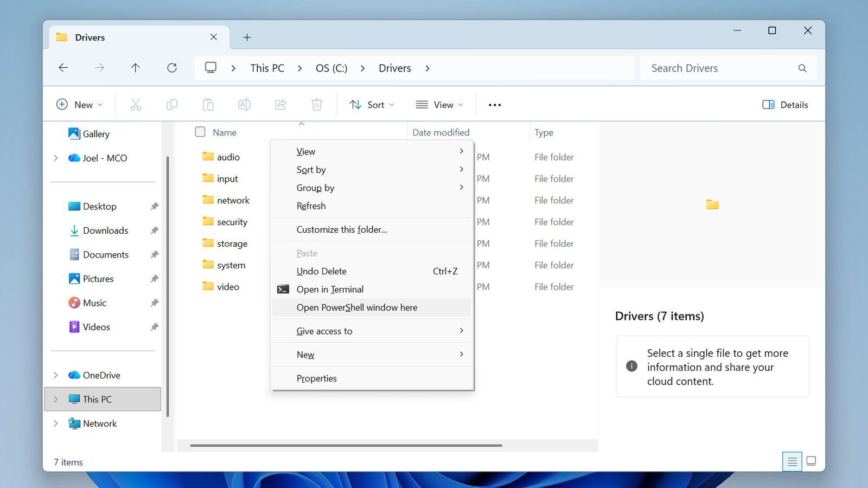Click the See more ellipsis icon
The height and width of the screenshot is (488, 868).
pyautogui.click(x=494, y=104)
